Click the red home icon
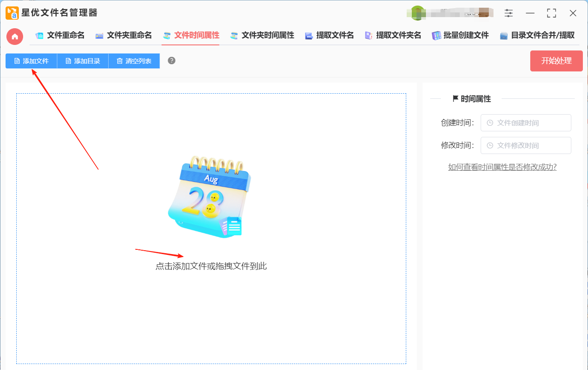This screenshot has height=370, width=588. [x=15, y=36]
